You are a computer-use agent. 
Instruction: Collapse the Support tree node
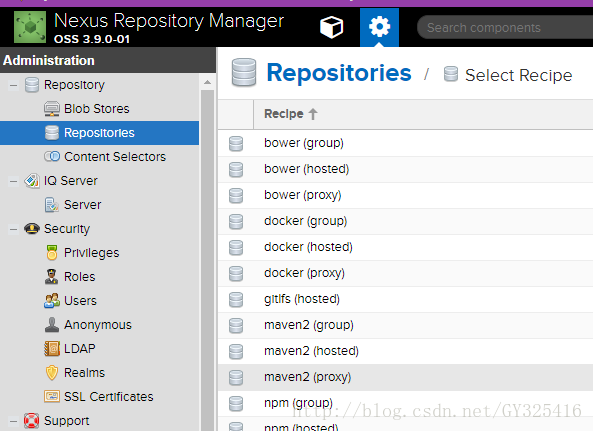click(x=13, y=421)
